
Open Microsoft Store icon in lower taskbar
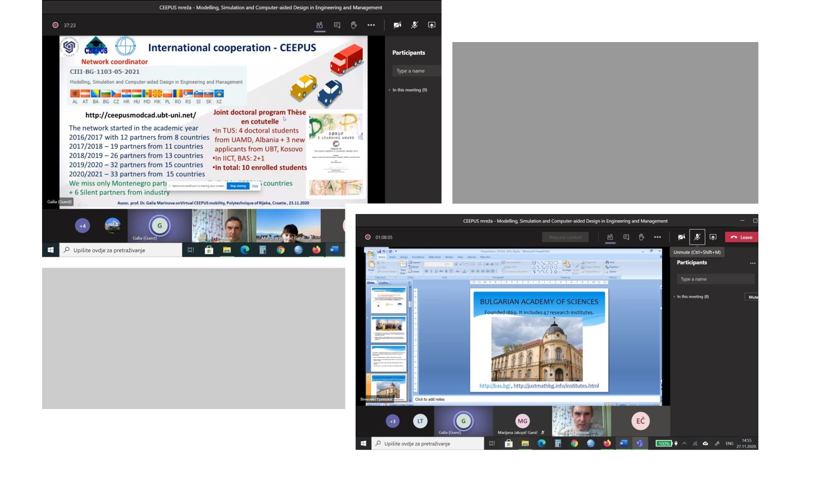click(508, 443)
